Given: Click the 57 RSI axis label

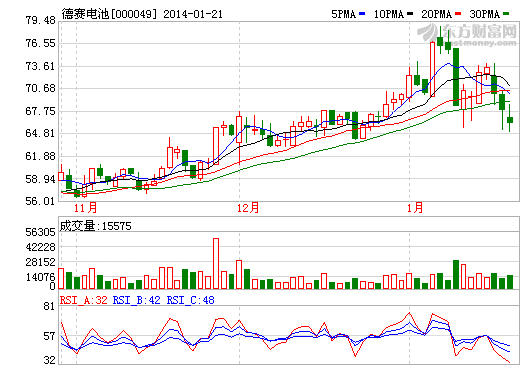Looking at the screenshot, I should (x=49, y=336).
